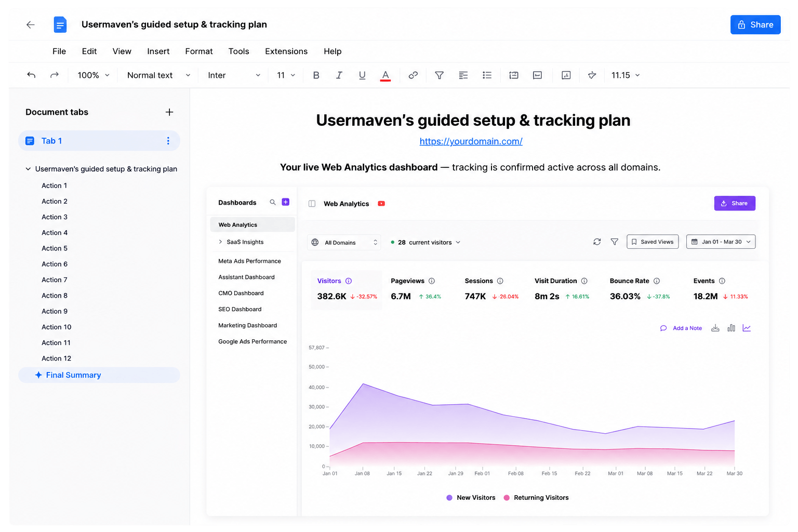
Task: Go back with the top-left arrow
Action: click(31, 24)
